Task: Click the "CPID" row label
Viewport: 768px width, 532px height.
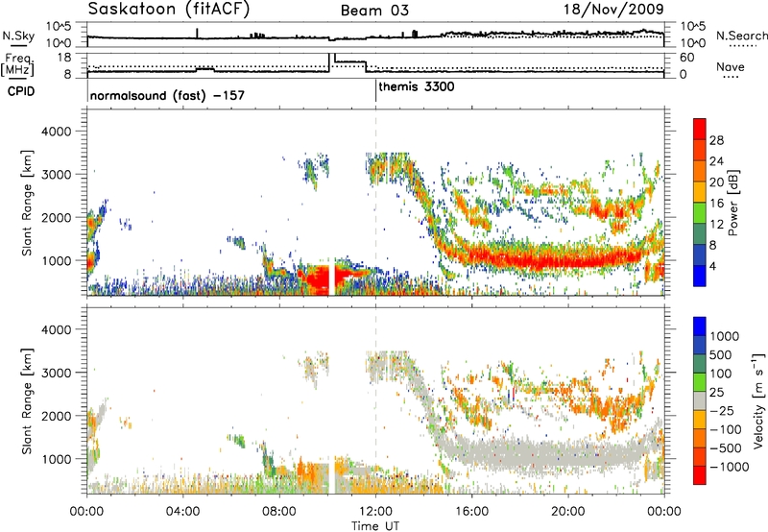Action: pos(21,91)
